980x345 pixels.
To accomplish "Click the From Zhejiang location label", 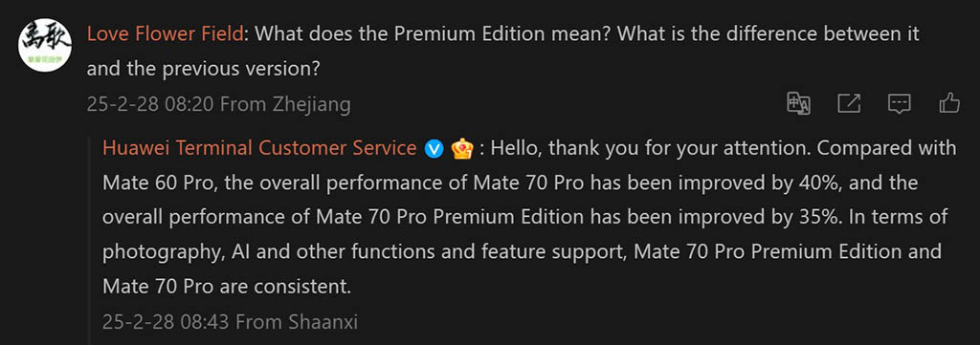I will click(x=285, y=104).
